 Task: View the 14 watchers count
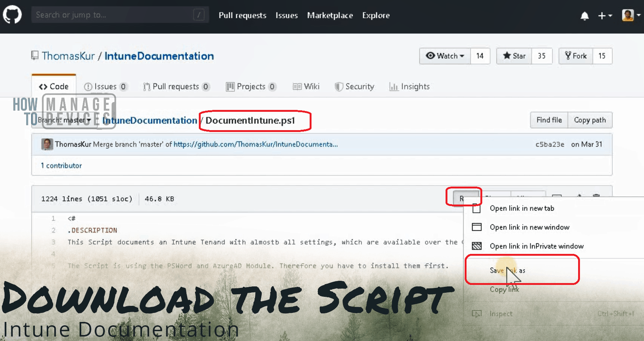(480, 56)
